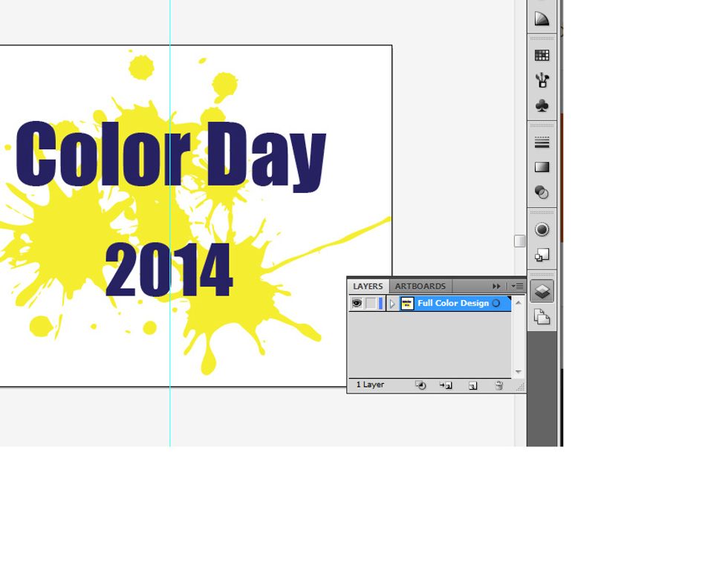Open the Color Guide panel icon

(x=542, y=19)
